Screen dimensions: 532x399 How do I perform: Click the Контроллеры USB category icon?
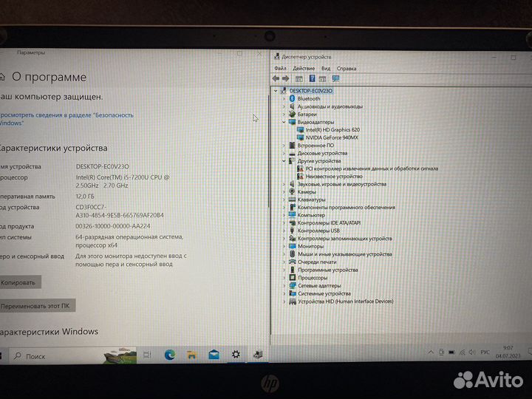pyautogui.click(x=292, y=231)
